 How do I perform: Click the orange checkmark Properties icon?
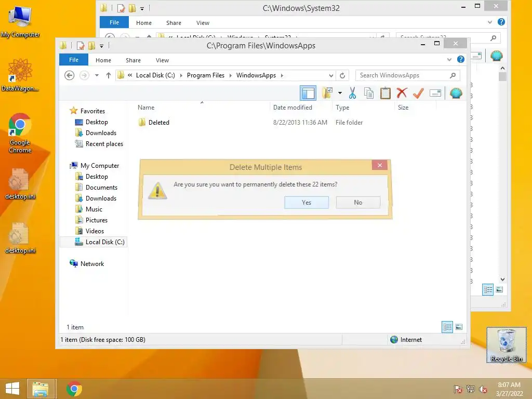418,93
